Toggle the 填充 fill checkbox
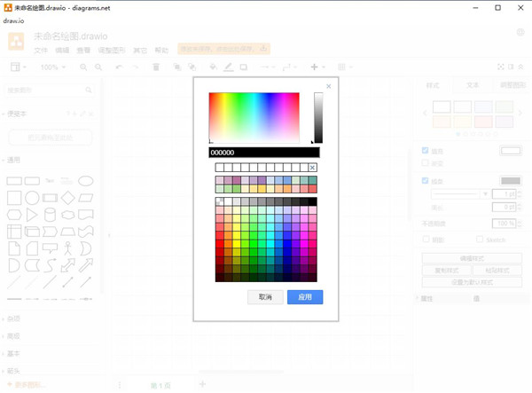The height and width of the screenshot is (393, 532). [x=426, y=151]
